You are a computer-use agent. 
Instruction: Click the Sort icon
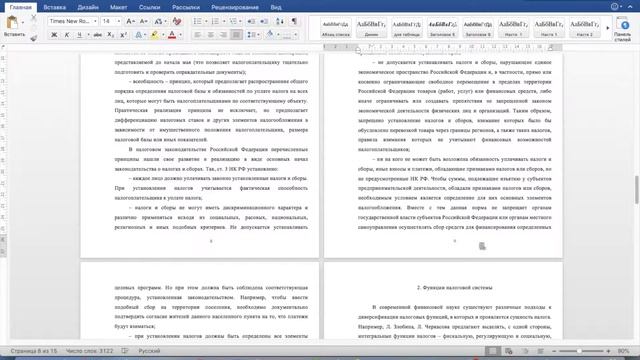click(280, 21)
